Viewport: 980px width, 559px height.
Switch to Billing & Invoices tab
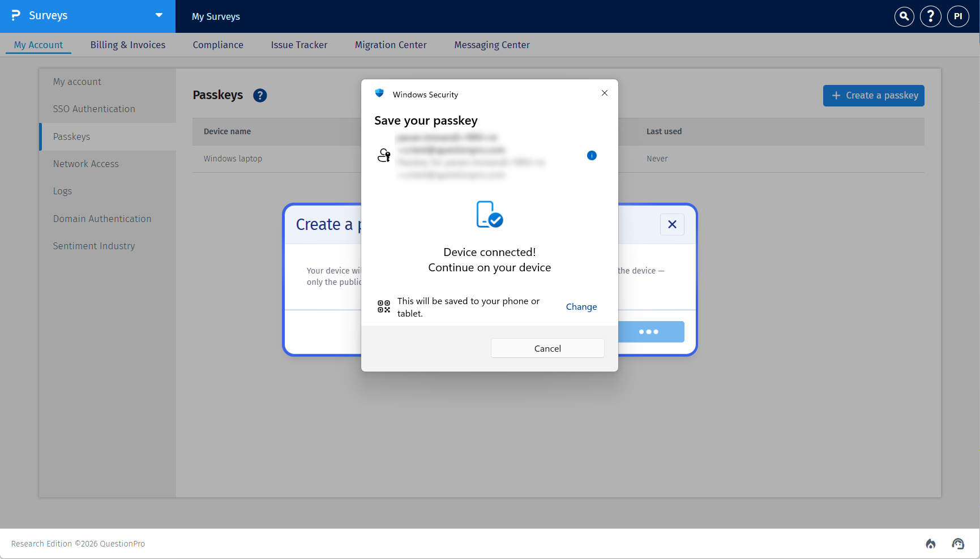point(128,45)
